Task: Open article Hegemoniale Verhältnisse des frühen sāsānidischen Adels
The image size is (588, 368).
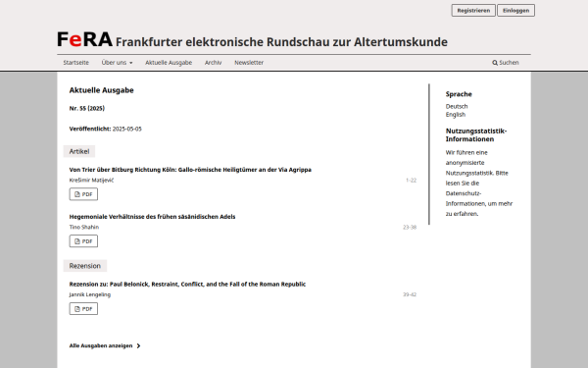Action: point(152,217)
